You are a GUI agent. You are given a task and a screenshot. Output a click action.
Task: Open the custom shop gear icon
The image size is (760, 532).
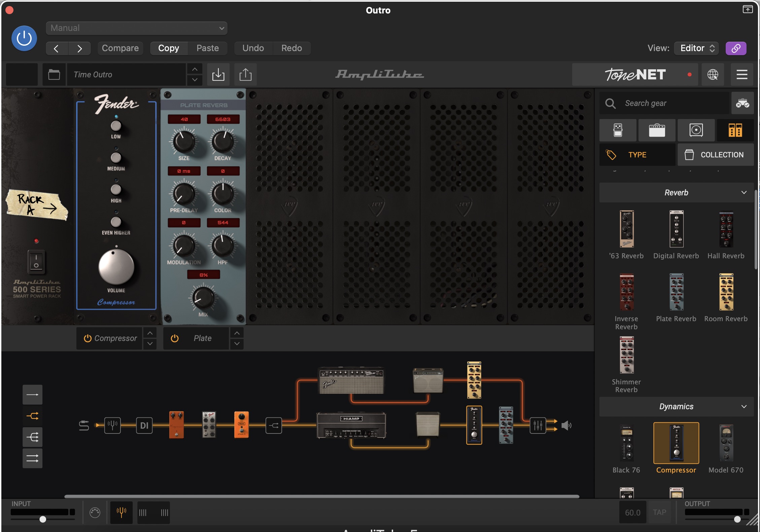point(742,103)
